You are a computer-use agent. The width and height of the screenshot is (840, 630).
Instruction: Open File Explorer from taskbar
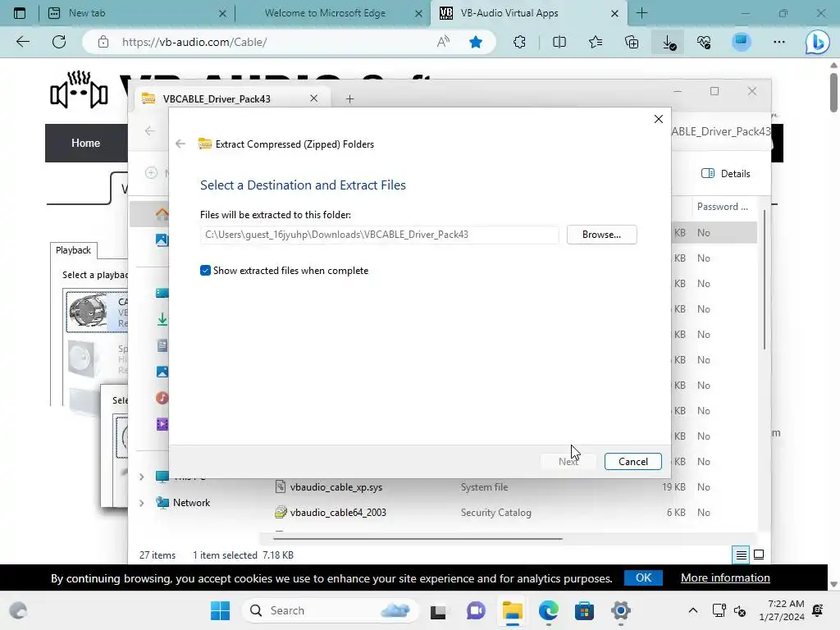[x=512, y=610]
